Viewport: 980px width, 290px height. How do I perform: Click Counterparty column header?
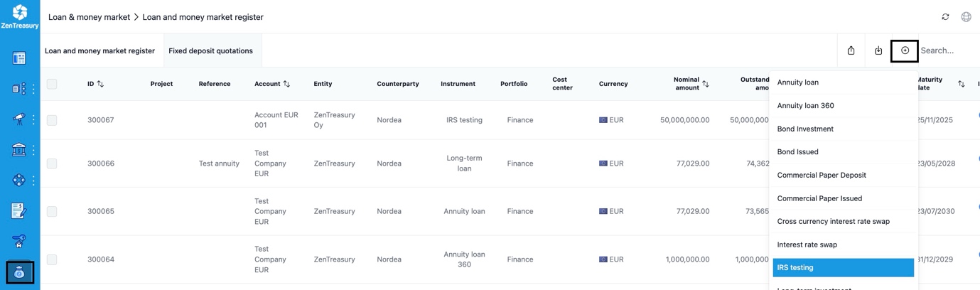(x=398, y=84)
